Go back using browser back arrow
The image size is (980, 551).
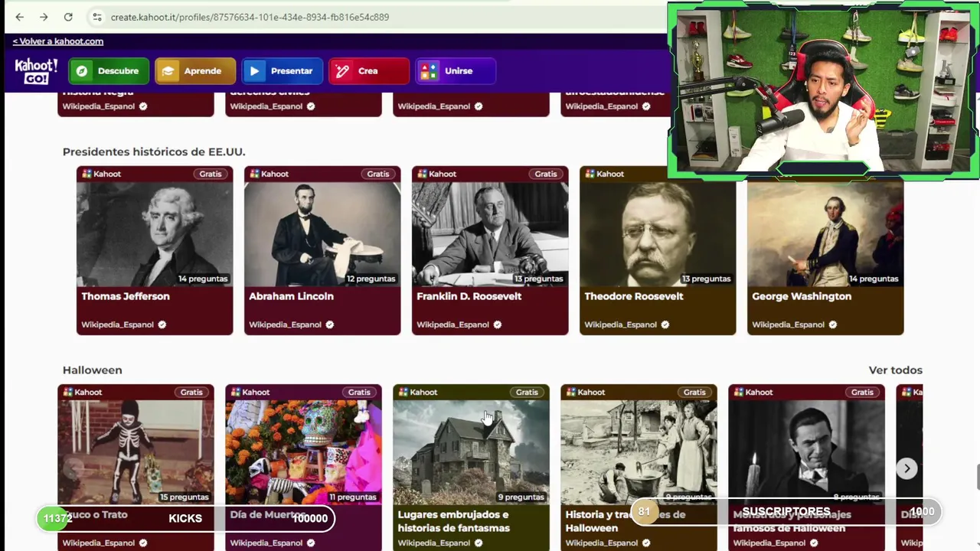pos(19,17)
